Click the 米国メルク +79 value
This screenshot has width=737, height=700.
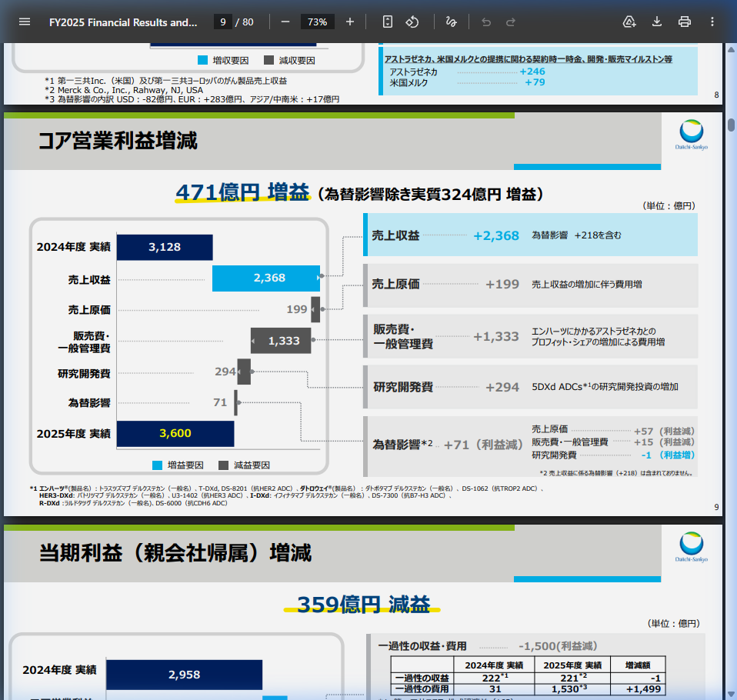tap(535, 82)
